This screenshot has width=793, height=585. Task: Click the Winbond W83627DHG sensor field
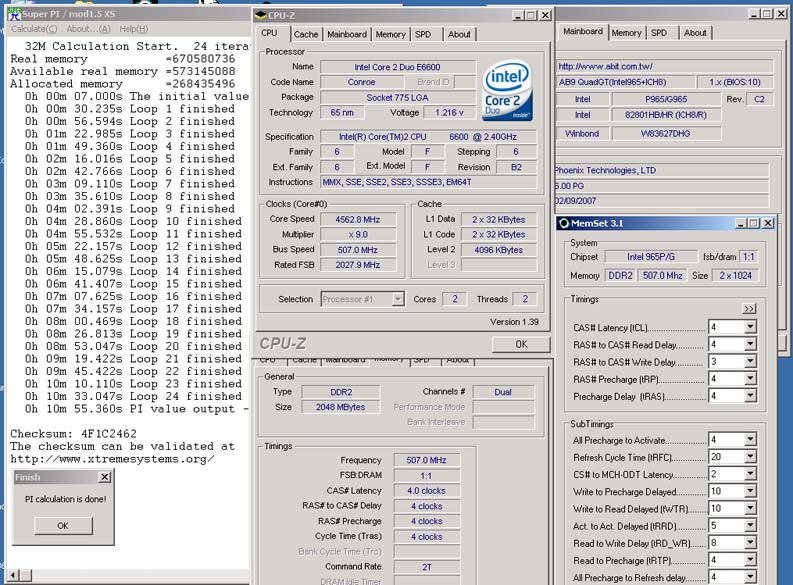[x=666, y=133]
